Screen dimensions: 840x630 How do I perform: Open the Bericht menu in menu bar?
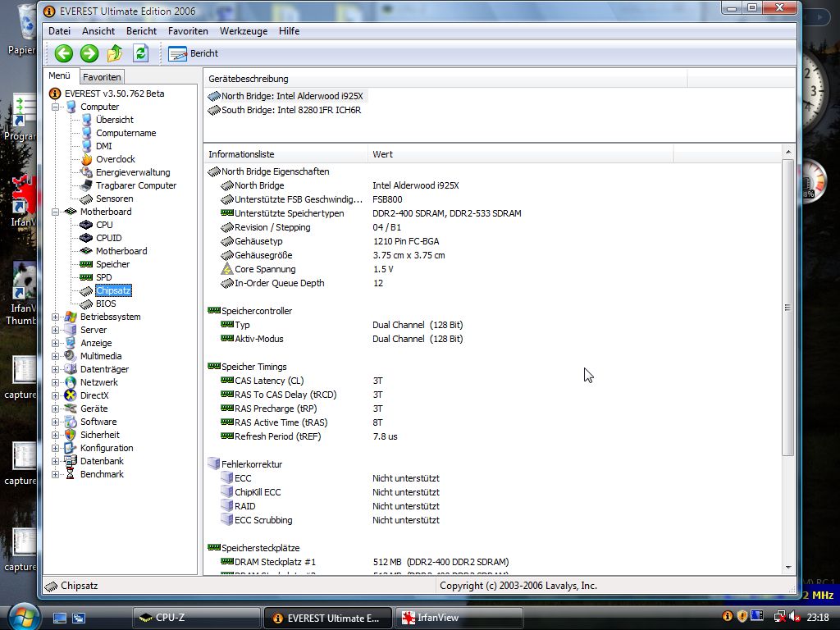141,31
